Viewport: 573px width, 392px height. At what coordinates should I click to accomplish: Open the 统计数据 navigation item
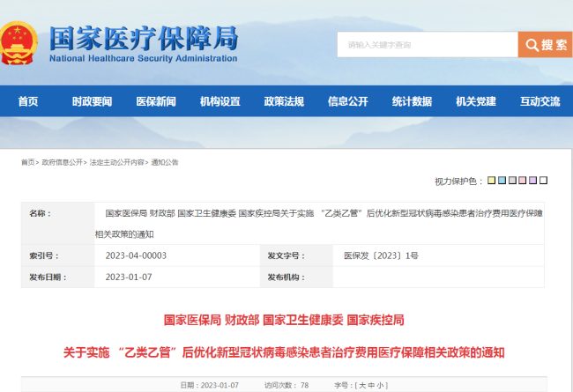[412, 101]
